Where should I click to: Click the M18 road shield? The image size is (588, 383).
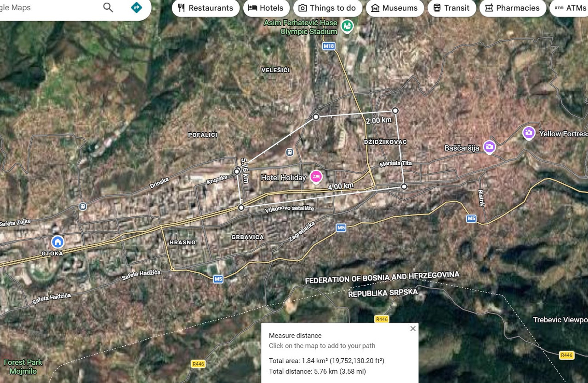329,46
